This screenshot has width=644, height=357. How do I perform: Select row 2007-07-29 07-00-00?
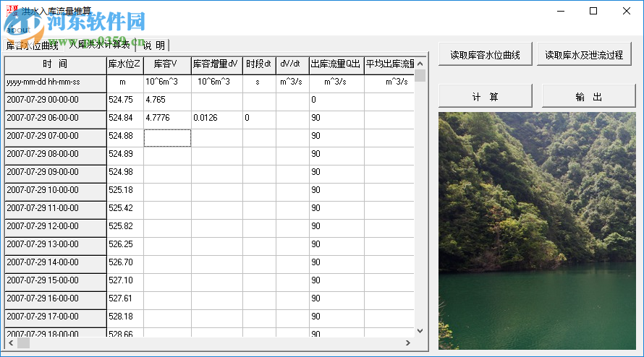[56, 137]
